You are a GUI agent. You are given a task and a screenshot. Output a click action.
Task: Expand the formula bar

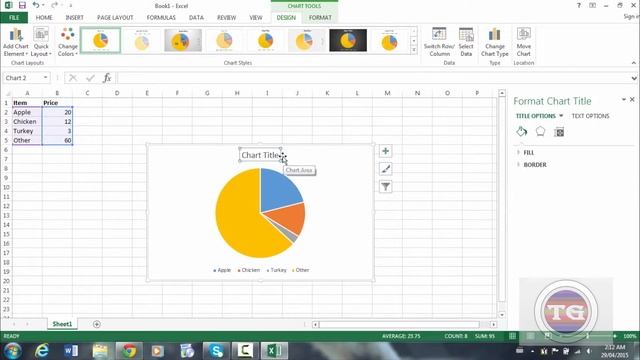(x=633, y=78)
